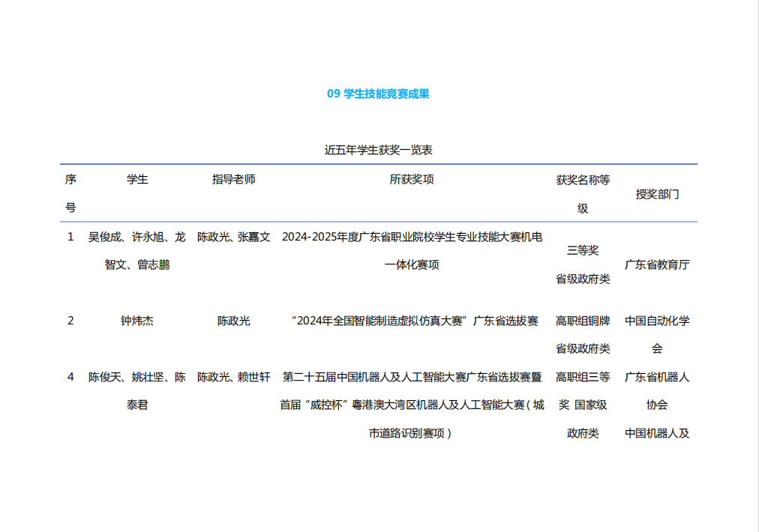Click the 广东省教育厅 department cell

click(657, 265)
